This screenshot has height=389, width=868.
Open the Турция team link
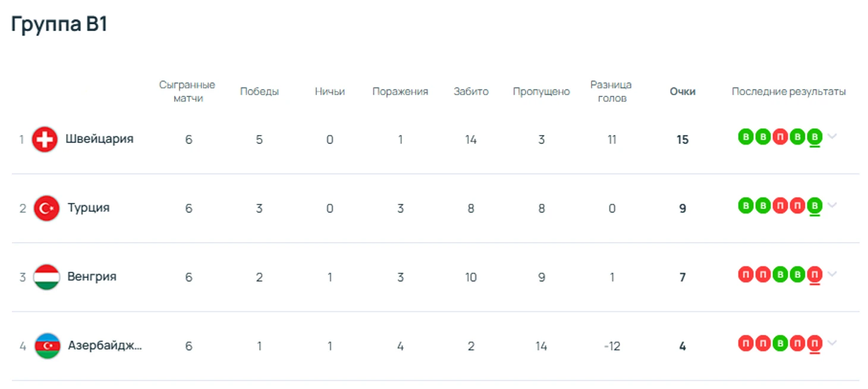89,208
